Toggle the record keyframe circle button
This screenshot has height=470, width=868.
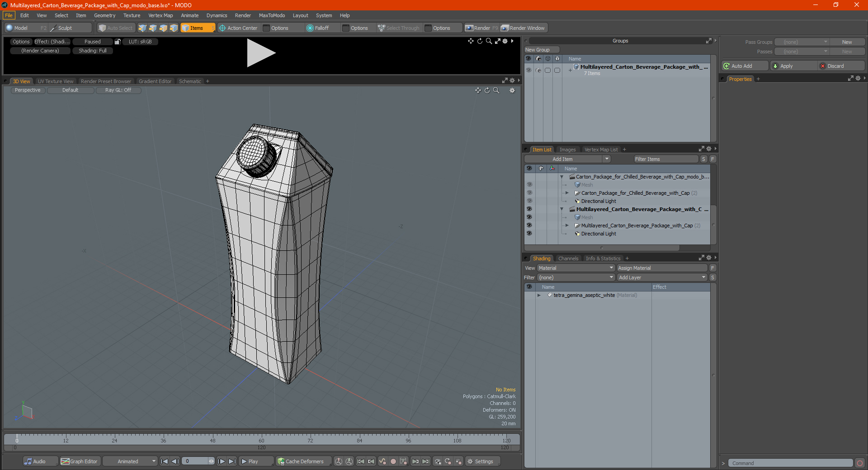393,461
